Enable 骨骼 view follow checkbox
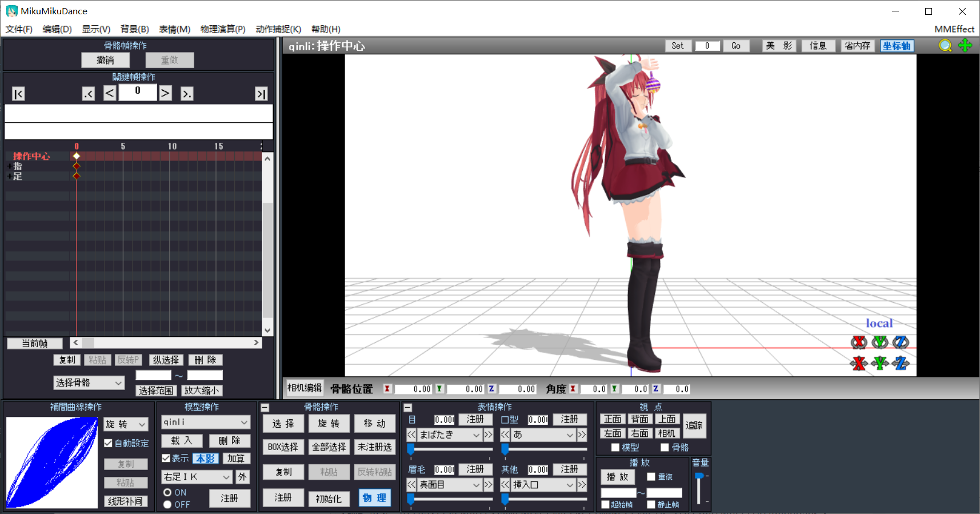Screen dimensions: 980x514 coord(665,447)
